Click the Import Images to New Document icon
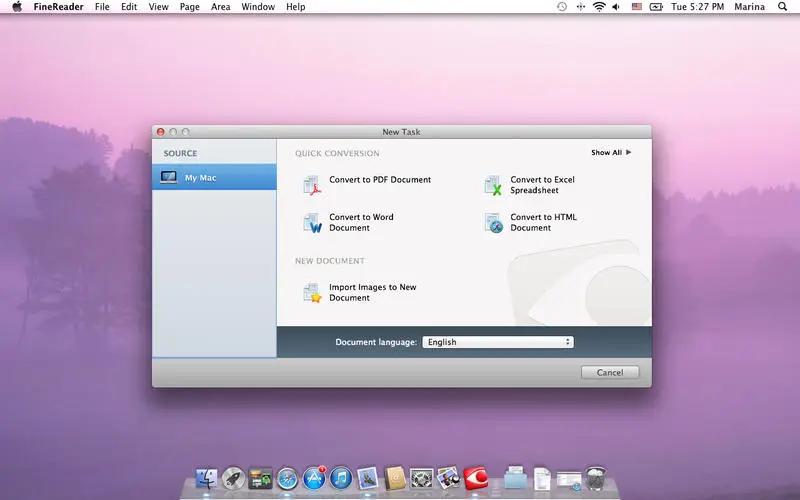The height and width of the screenshot is (500, 800). click(312, 292)
